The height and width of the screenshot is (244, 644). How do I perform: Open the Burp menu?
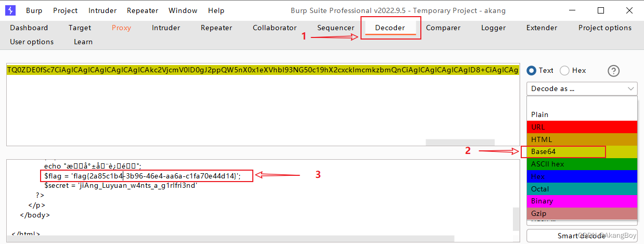coord(34,10)
